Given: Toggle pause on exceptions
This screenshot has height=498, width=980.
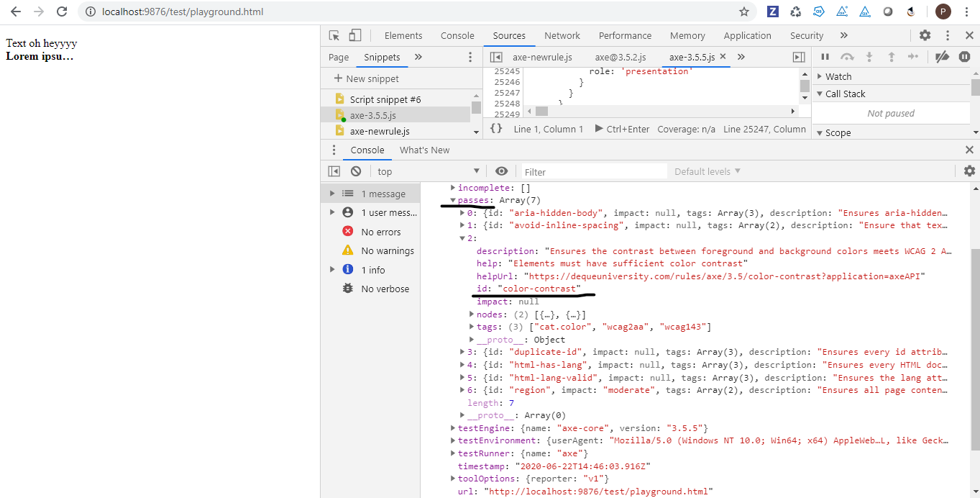Looking at the screenshot, I should pyautogui.click(x=963, y=56).
